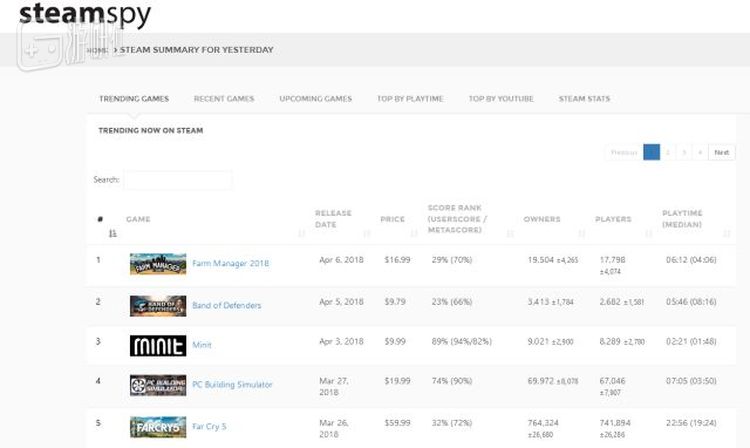Sort by the Price column header
Image resolution: width=750 pixels, height=448 pixels.
click(392, 219)
